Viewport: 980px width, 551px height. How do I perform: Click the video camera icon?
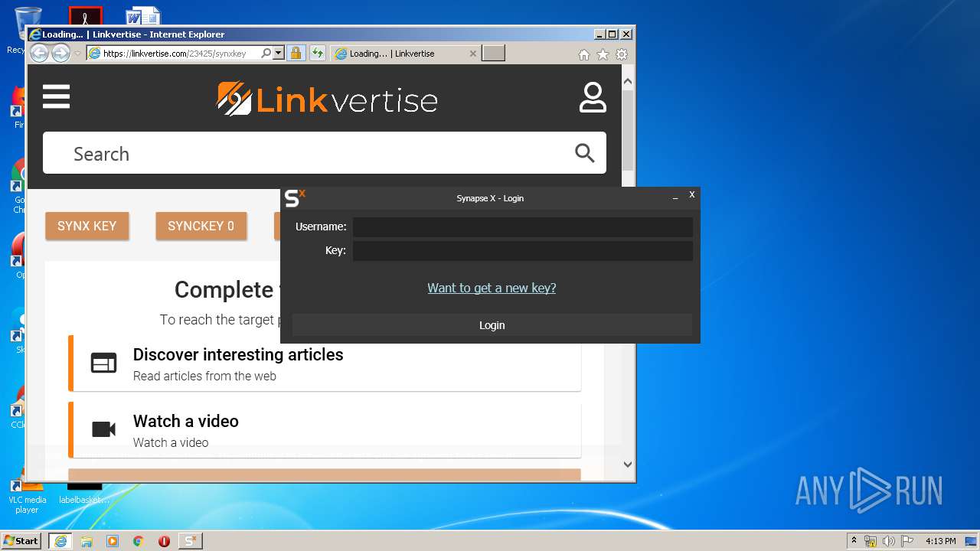click(x=104, y=429)
